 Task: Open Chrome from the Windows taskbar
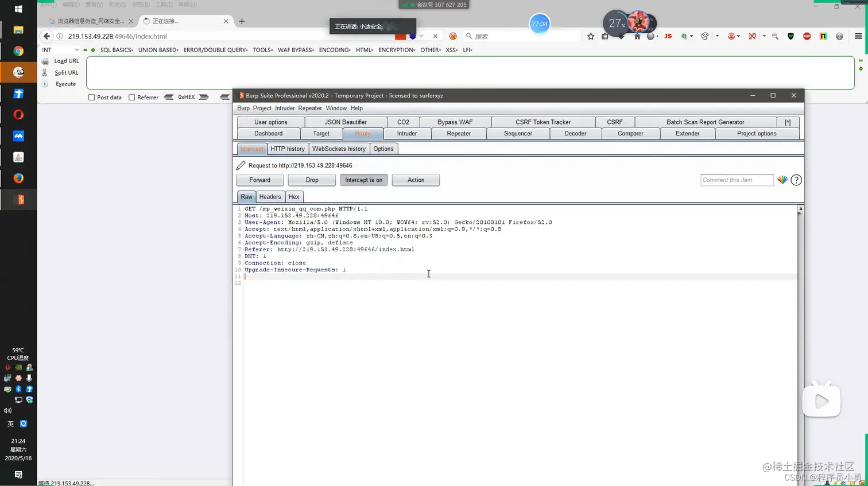click(x=18, y=51)
